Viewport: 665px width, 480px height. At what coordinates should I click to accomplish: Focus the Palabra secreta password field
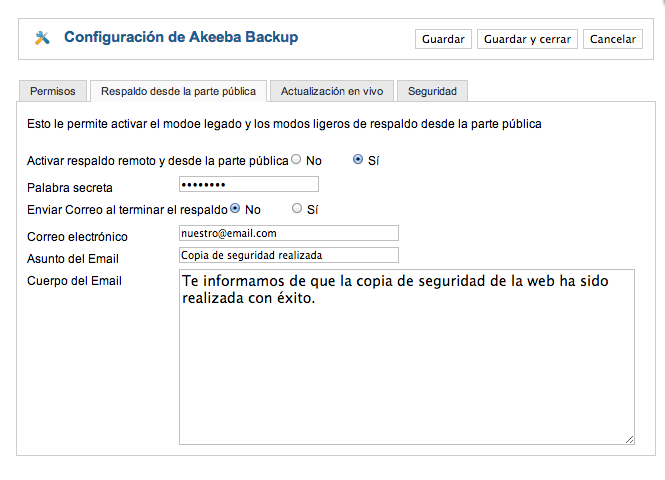click(x=249, y=184)
